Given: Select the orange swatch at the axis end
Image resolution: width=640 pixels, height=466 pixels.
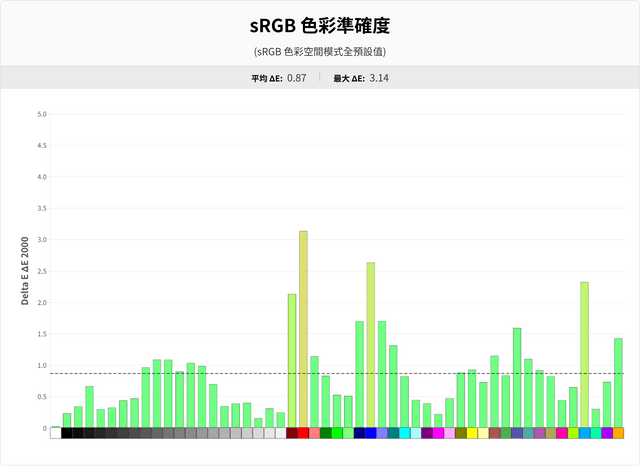Looking at the screenshot, I should click(618, 433).
